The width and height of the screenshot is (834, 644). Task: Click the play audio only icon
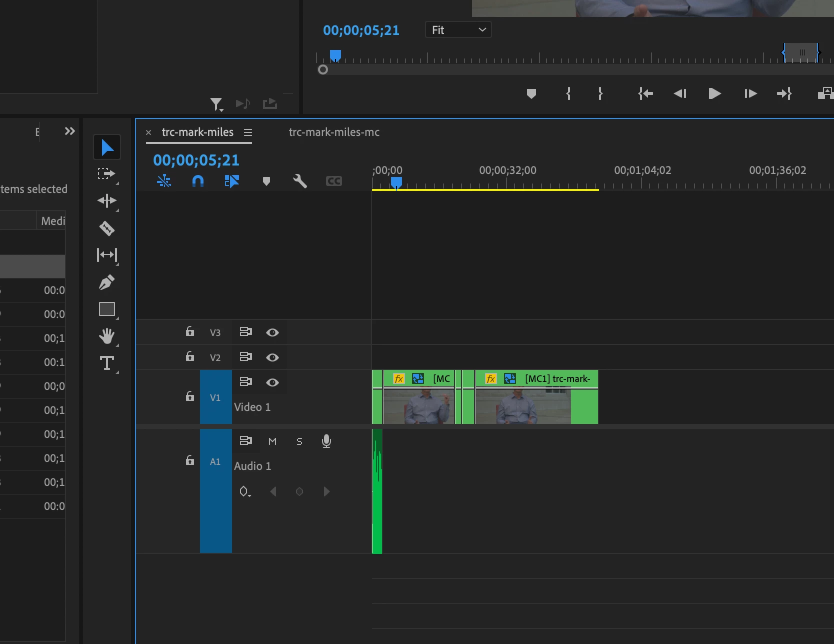point(243,103)
